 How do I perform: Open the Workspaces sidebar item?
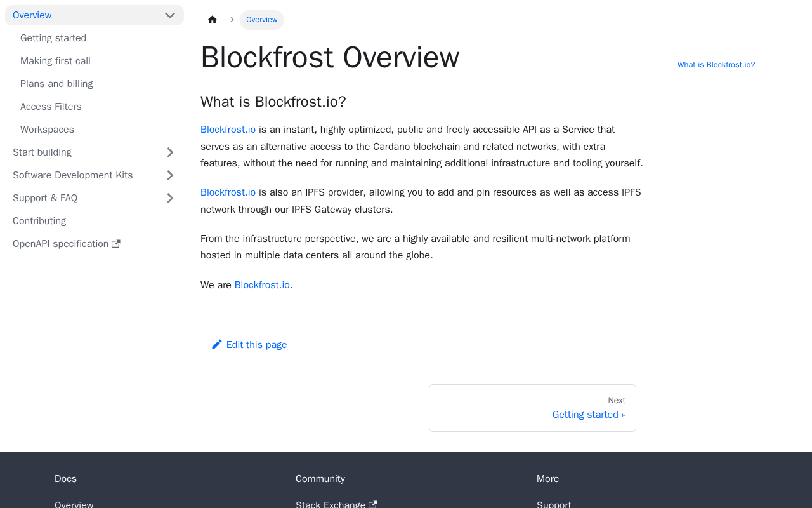tap(47, 130)
